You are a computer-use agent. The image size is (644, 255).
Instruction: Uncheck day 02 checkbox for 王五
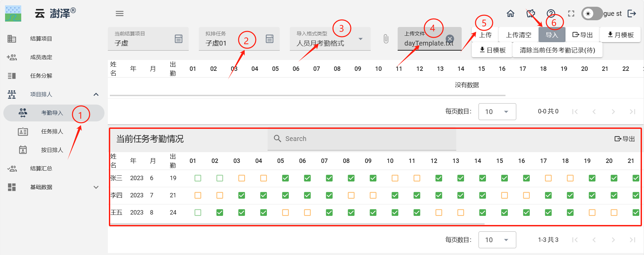pyautogui.click(x=220, y=213)
